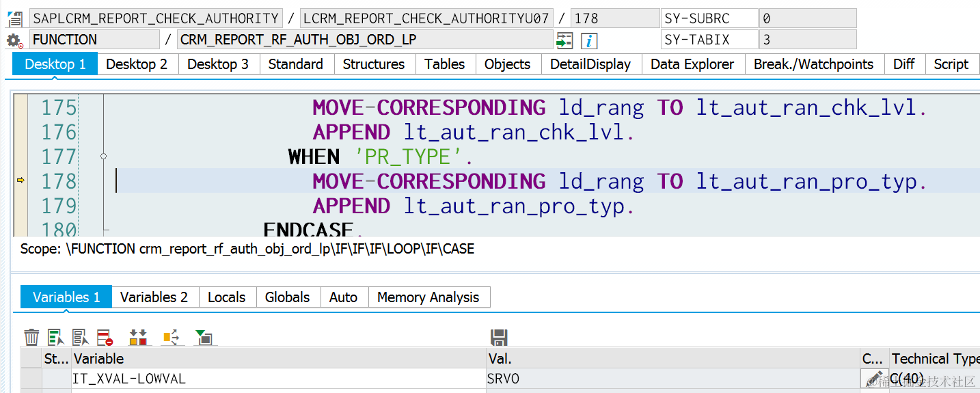Click the SRVO value cell
Viewport: 980px width, 393px height.
tap(673, 378)
